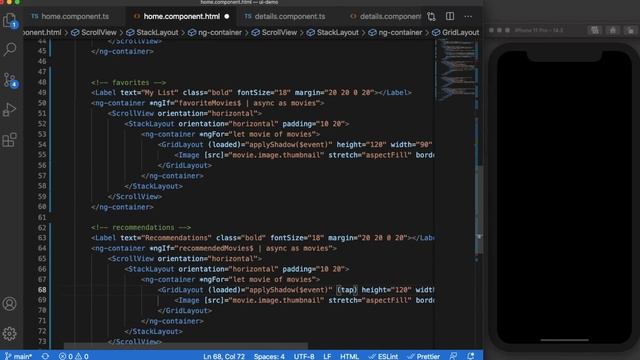Click the </StackLayout> tag on line 72
Viewport: 640px width, 360px height.
(x=153, y=331)
